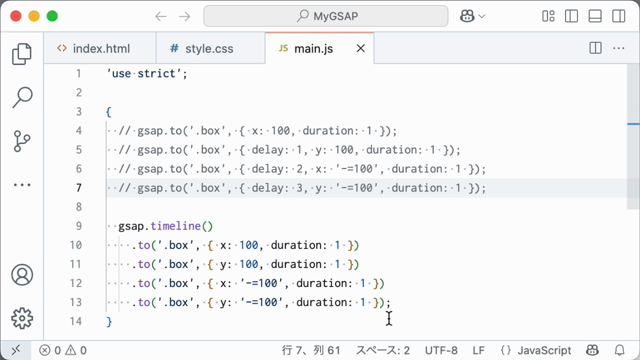Image resolution: width=640 pixels, height=360 pixels.
Task: Open remote window indicator in status bar
Action: click(x=16, y=350)
